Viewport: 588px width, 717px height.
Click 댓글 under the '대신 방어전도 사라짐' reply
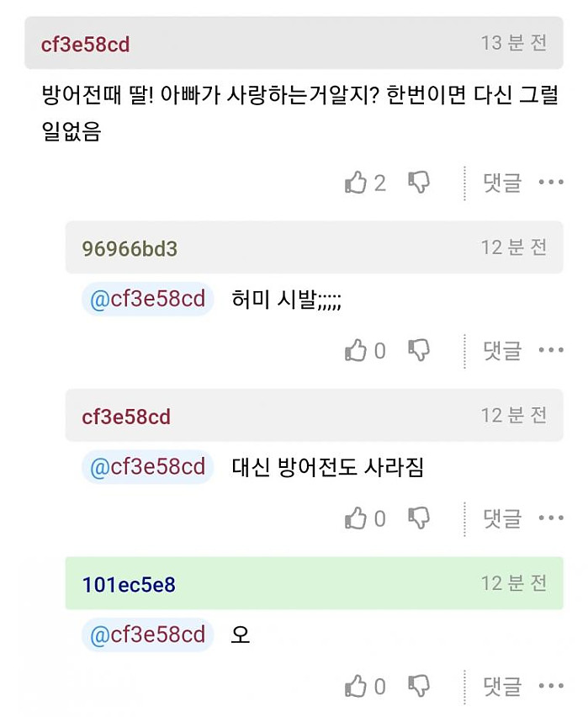pyautogui.click(x=502, y=518)
